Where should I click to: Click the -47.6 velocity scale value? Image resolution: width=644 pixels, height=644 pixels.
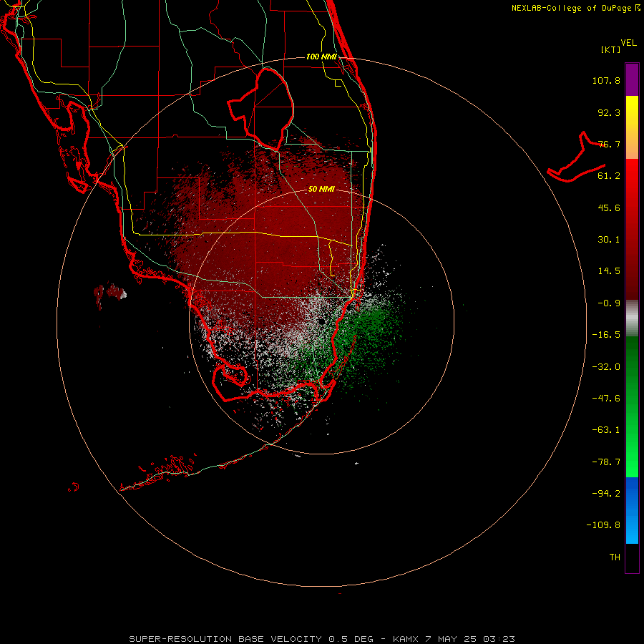(606, 399)
